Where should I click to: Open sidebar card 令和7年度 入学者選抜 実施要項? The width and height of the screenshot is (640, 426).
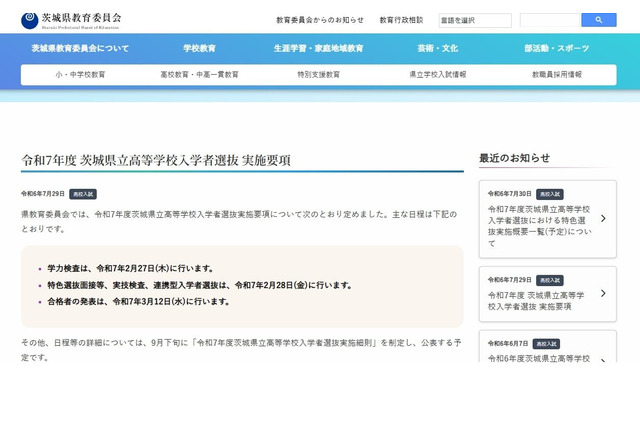(x=547, y=294)
